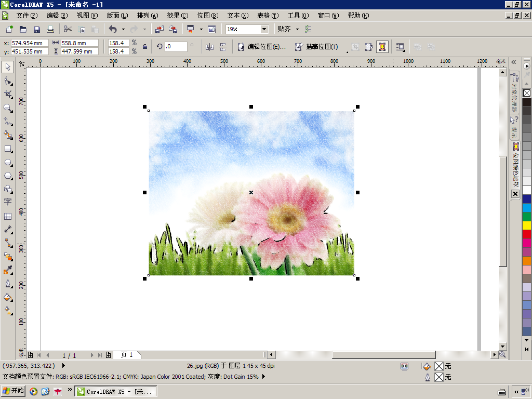The height and width of the screenshot is (399, 532).
Task: Expand the snap-to (贴齐) dropdown
Action: click(297, 29)
